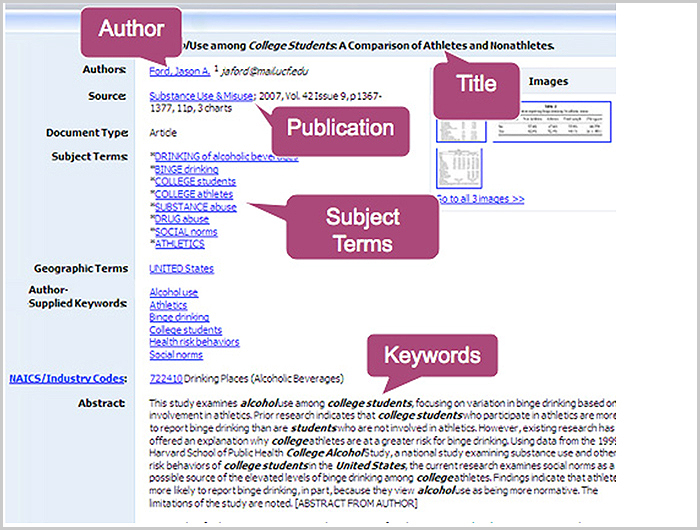Open industry code 722410 link

166,379
